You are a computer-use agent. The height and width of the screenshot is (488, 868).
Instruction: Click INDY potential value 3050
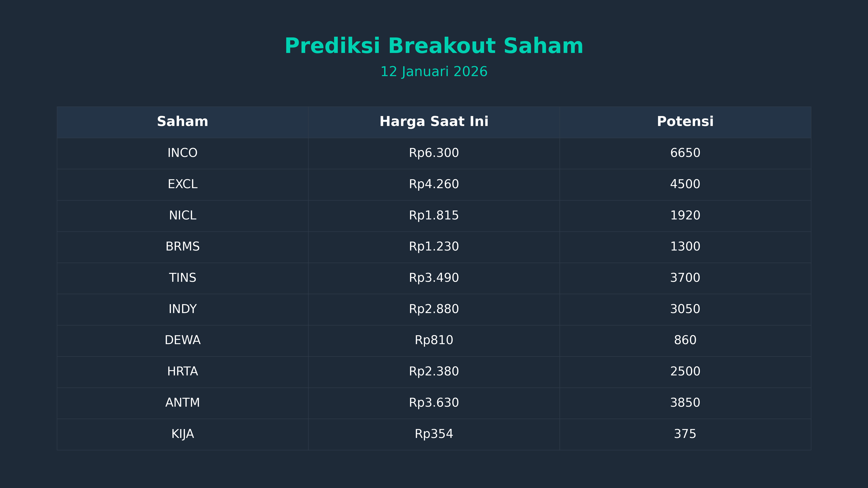[685, 309]
